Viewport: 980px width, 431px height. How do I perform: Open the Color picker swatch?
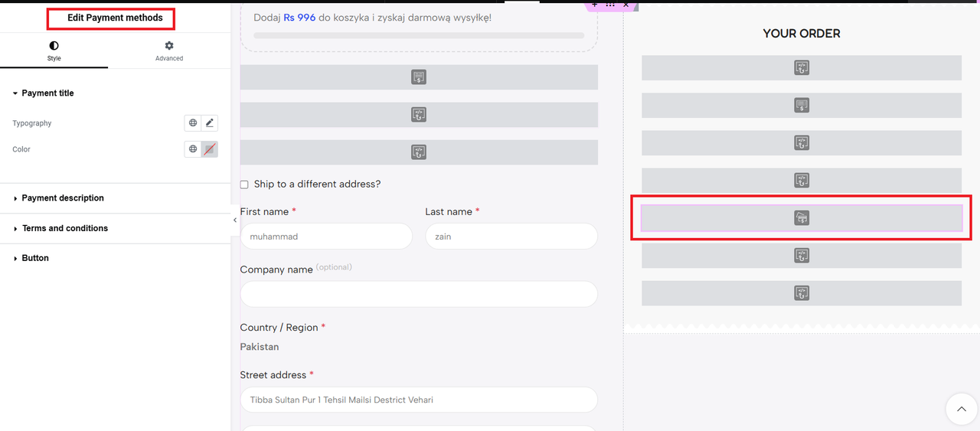pos(210,149)
